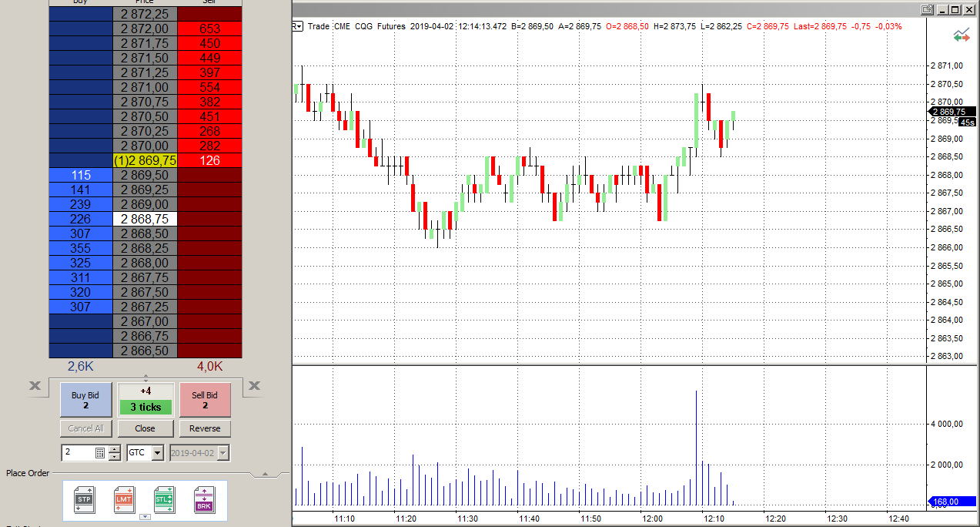The width and height of the screenshot is (980, 527).
Task: Click the sell size 449 cell
Action: click(x=209, y=58)
